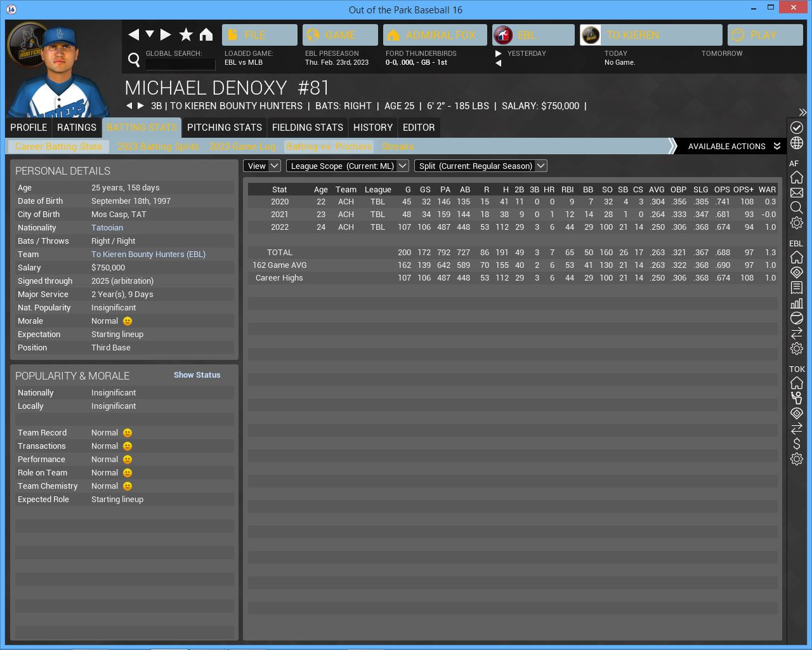Open 2023 Batting Splits subtab
This screenshot has height=650, width=812.
158,147
